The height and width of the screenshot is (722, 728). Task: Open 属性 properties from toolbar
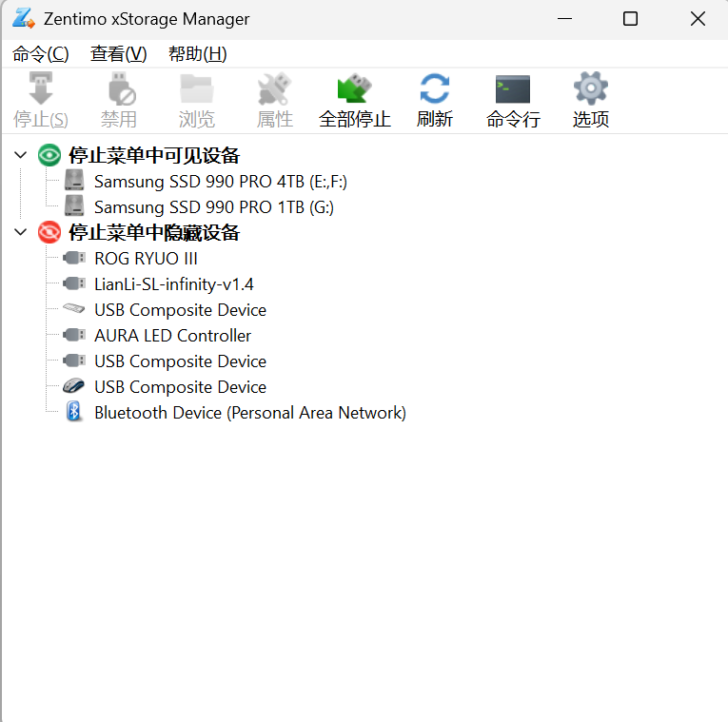274,88
